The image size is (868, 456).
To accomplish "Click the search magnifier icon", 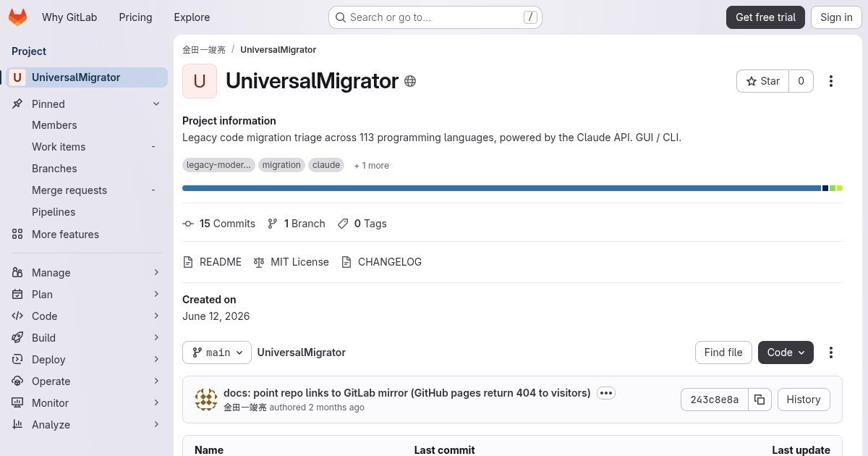I will (341, 17).
